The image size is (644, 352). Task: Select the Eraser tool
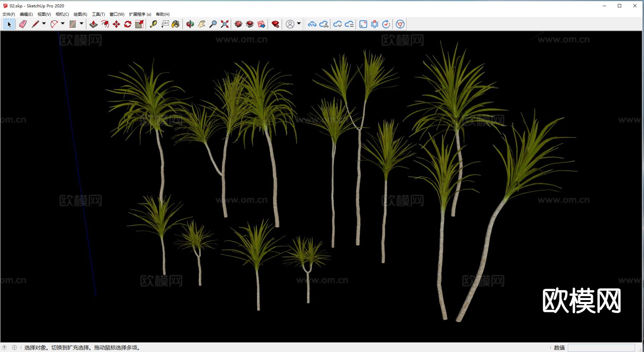(x=23, y=24)
